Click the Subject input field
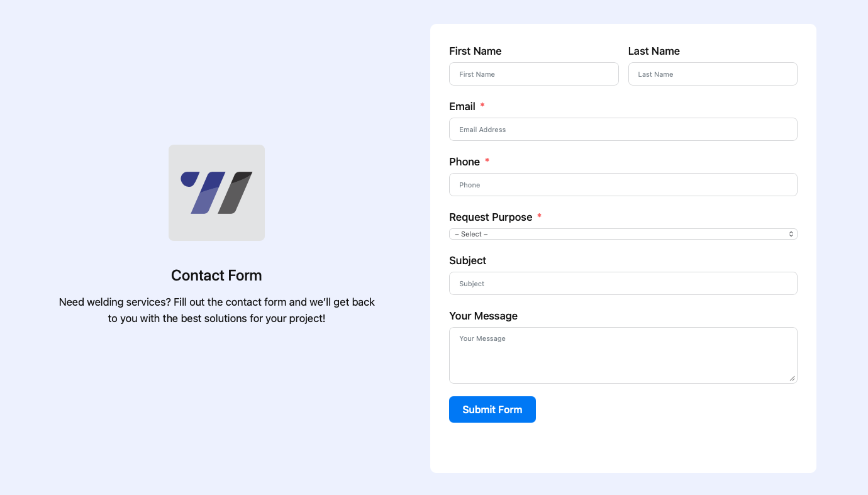 click(x=623, y=283)
